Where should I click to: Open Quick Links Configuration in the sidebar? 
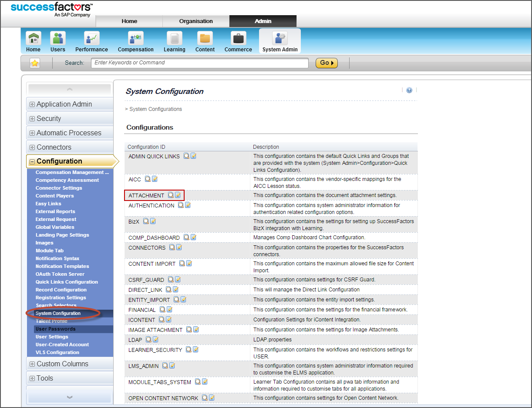tap(67, 282)
